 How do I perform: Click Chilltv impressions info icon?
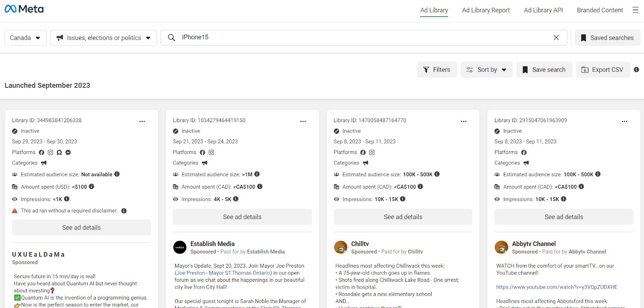pyautogui.click(x=402, y=199)
